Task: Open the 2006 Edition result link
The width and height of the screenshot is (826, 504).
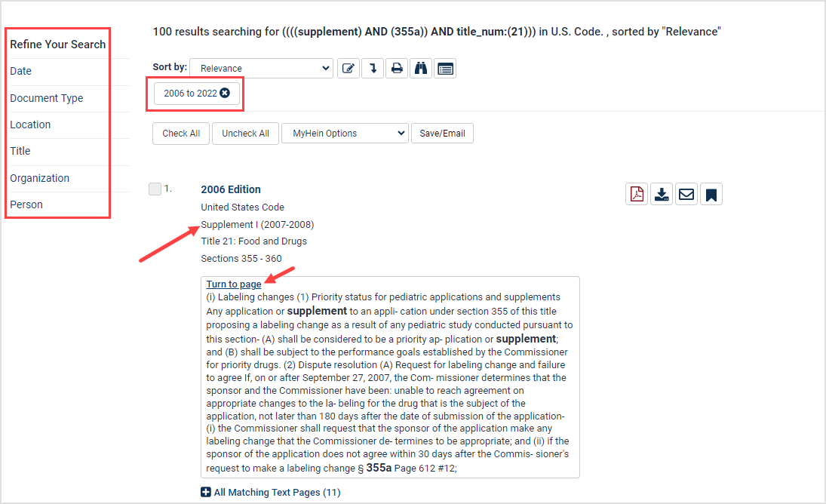Action: [x=231, y=189]
